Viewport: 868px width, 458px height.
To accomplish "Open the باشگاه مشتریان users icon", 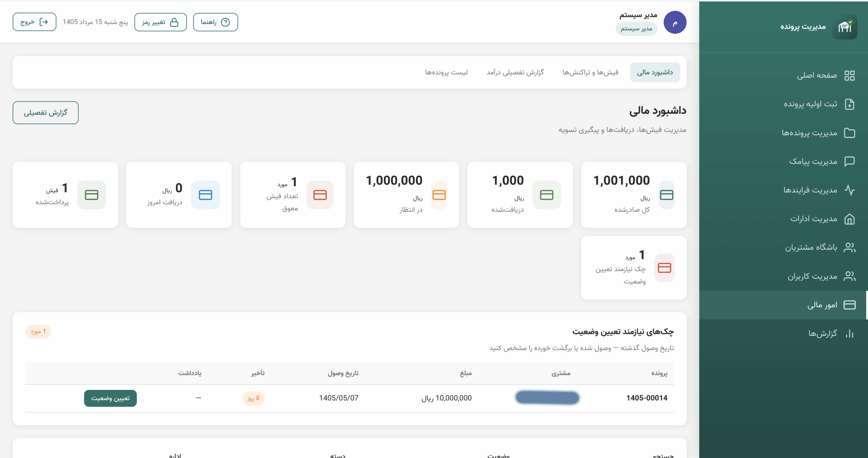I will (849, 247).
